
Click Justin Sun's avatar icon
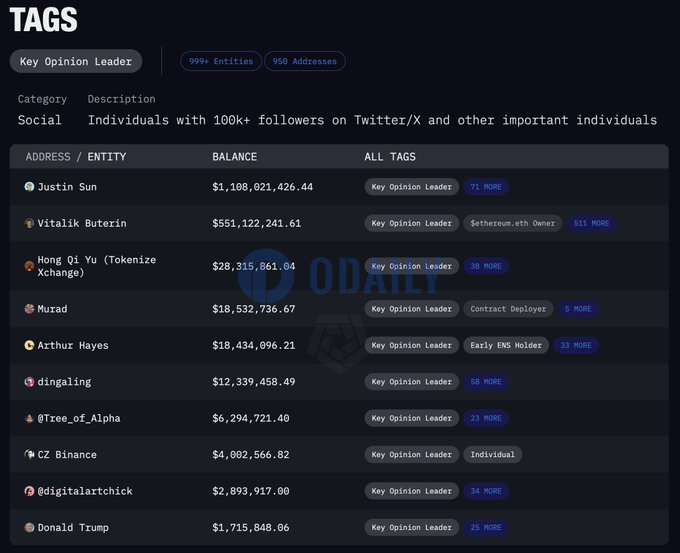coord(29,187)
